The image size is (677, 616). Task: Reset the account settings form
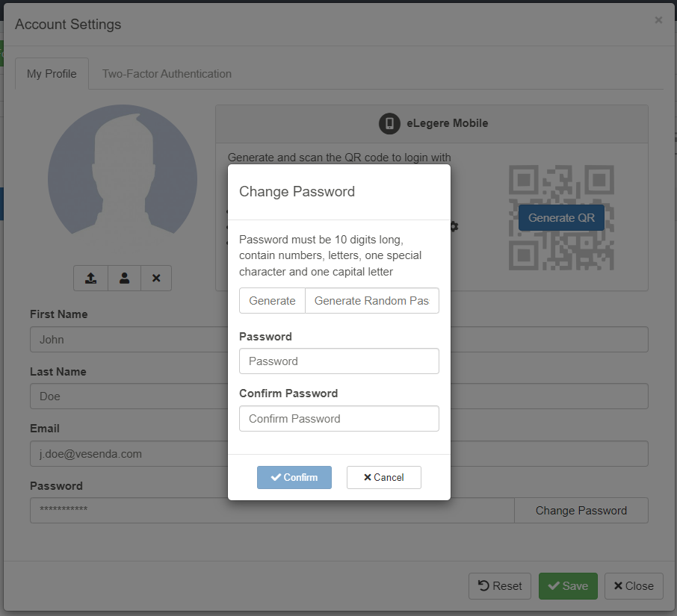click(500, 586)
